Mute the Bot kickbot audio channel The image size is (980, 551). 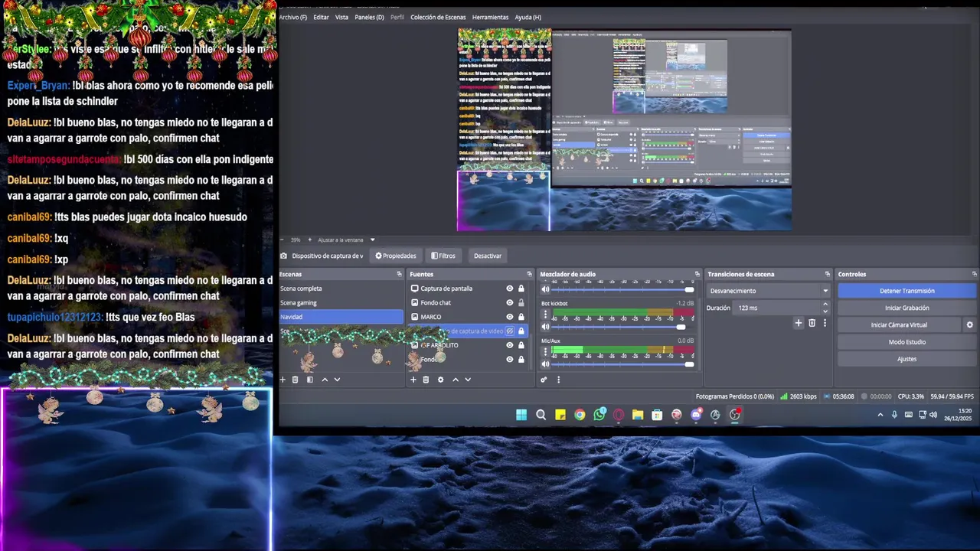click(546, 327)
